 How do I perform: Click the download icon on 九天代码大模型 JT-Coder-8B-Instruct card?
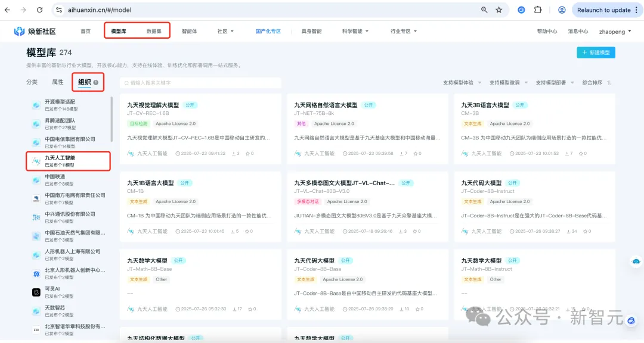(569, 232)
